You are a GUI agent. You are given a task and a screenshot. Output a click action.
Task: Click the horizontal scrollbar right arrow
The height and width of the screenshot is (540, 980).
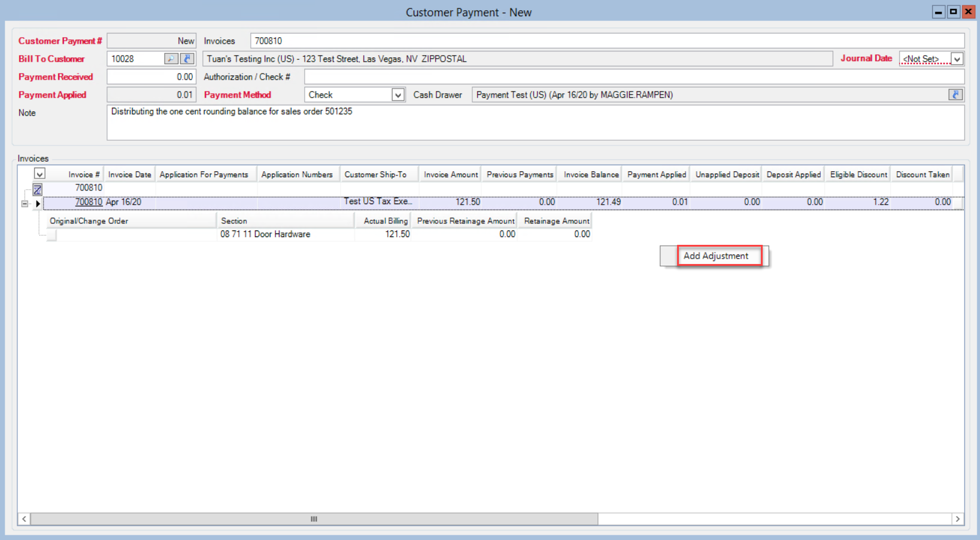(958, 519)
